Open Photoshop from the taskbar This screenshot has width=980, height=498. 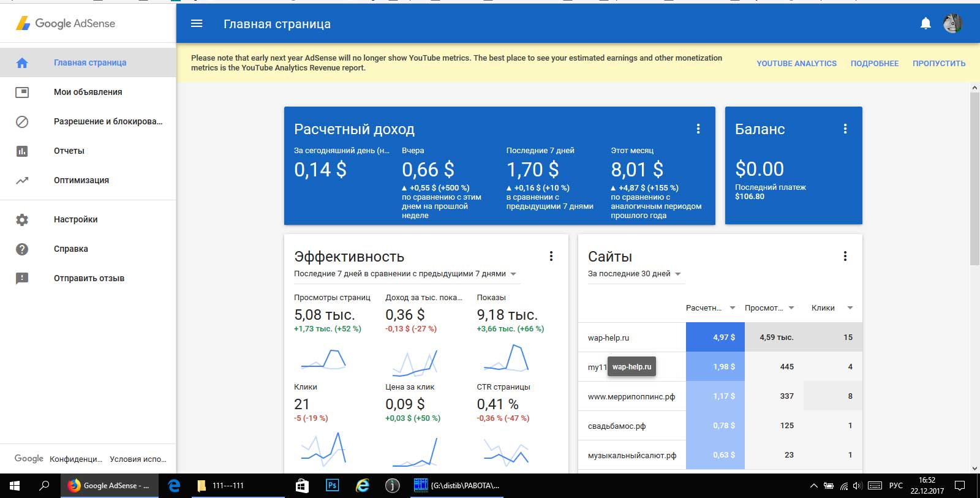click(x=332, y=486)
